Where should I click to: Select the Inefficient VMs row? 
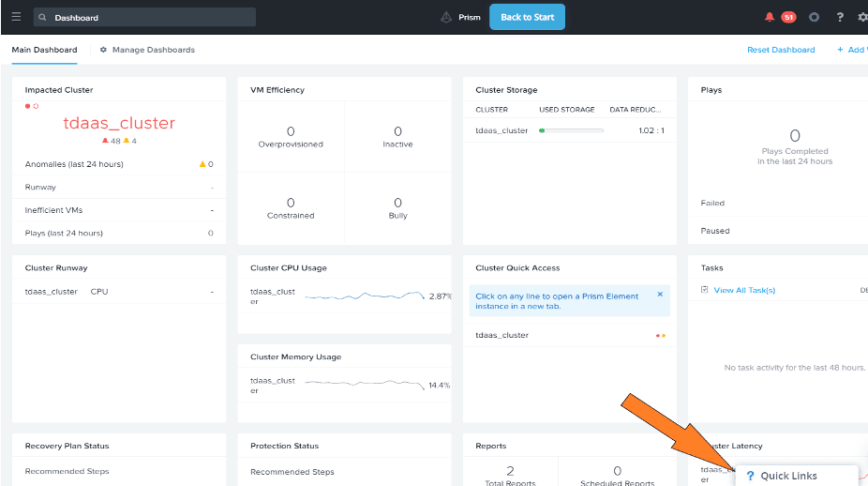[x=119, y=210]
